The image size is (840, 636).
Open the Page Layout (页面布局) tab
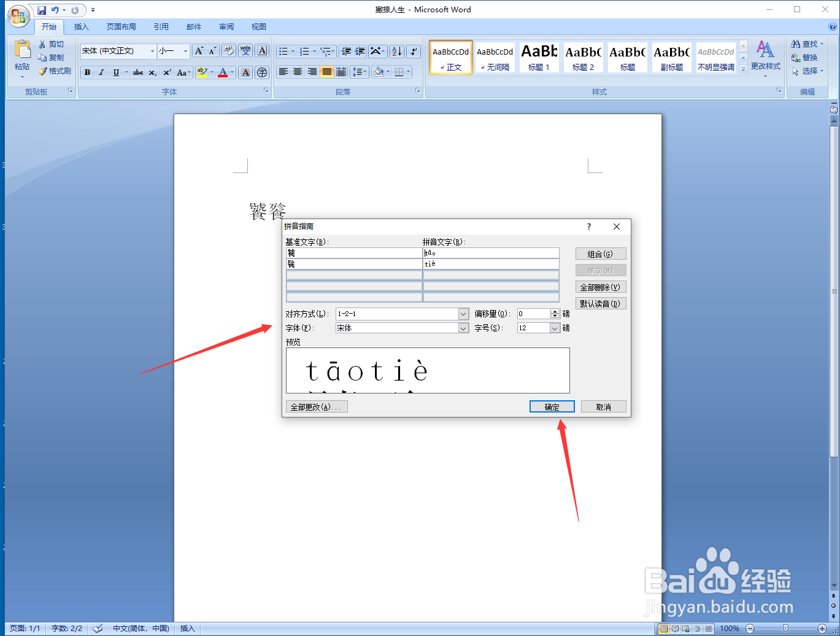[x=121, y=27]
